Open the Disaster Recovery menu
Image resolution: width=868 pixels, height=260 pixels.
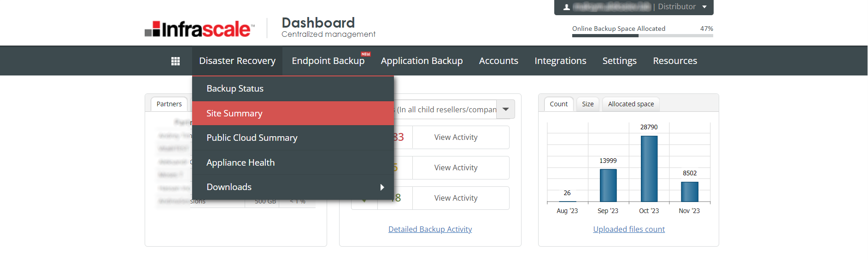(x=237, y=61)
